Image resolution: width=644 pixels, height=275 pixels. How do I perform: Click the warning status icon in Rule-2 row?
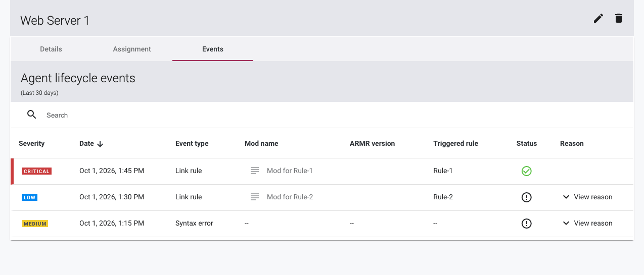(526, 197)
